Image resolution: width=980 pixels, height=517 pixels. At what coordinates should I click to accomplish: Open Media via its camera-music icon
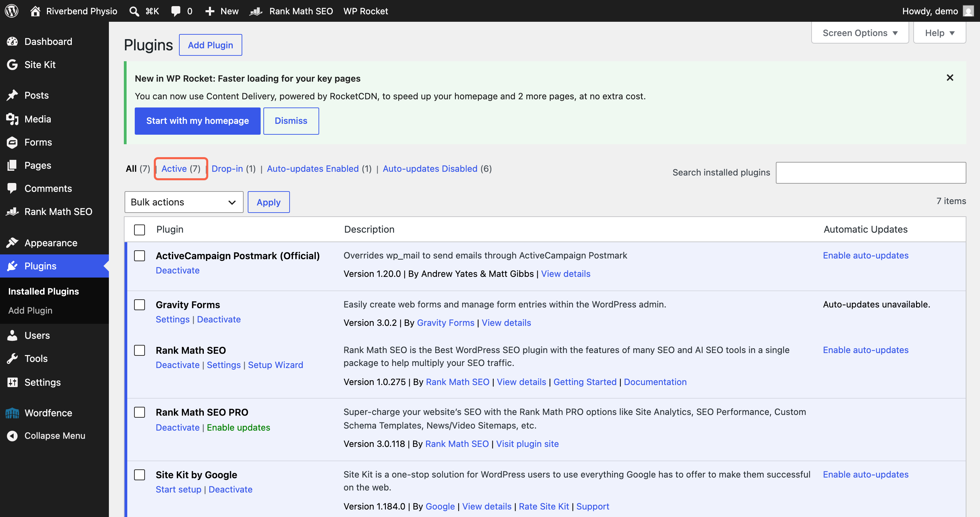pos(12,119)
